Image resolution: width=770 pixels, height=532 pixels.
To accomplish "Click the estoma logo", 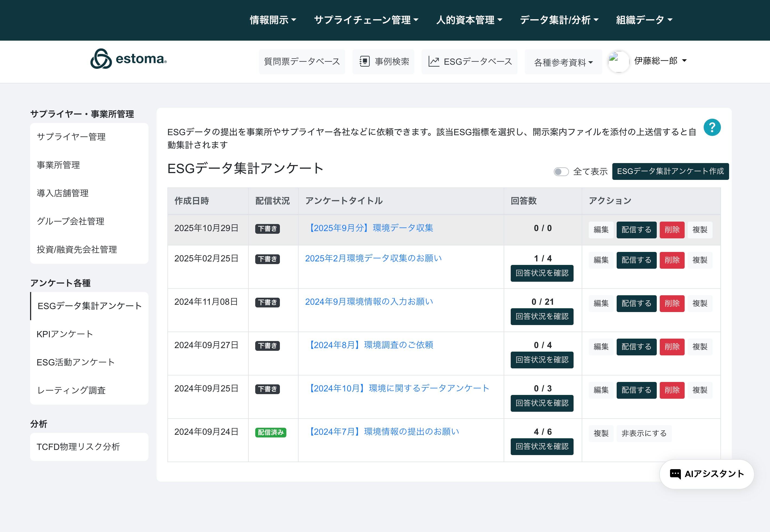I will point(129,59).
